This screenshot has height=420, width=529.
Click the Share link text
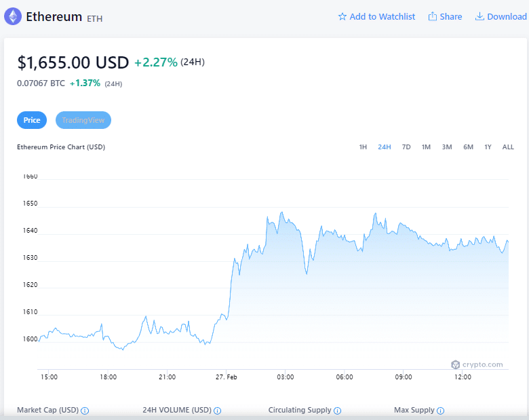451,16
